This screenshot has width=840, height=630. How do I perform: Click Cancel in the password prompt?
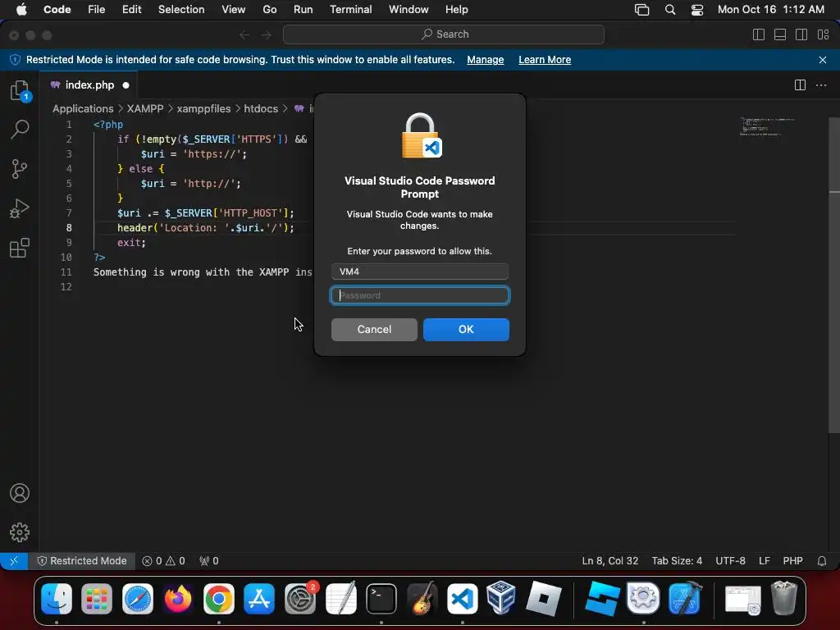pos(374,330)
